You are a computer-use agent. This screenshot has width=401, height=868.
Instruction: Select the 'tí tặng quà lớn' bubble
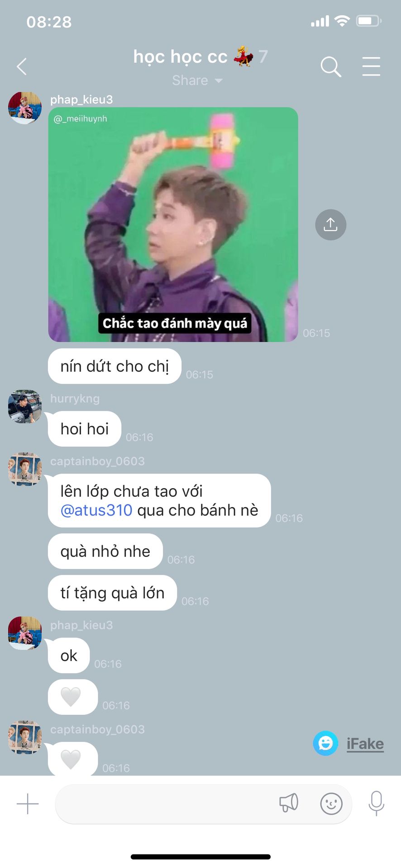tap(112, 593)
